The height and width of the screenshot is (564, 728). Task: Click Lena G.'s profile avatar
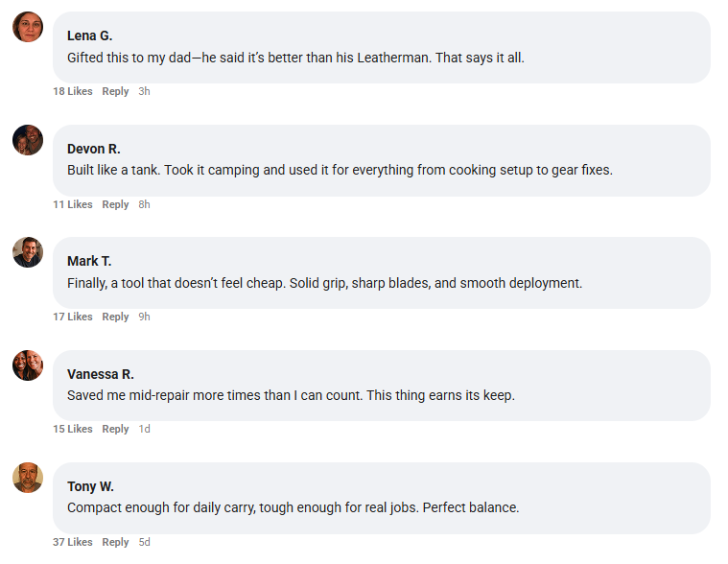[x=28, y=27]
